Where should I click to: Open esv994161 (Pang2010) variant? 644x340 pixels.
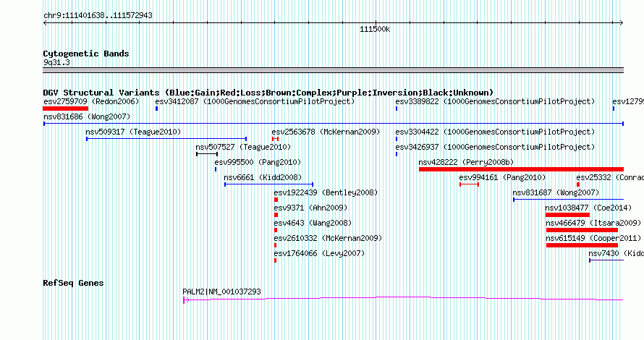pyautogui.click(x=502, y=177)
